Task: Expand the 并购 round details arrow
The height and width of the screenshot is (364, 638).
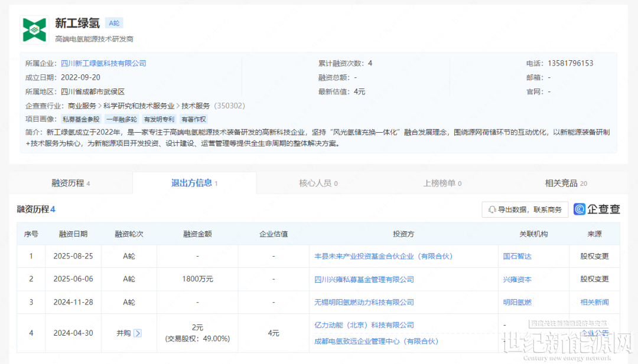Action: (x=138, y=333)
